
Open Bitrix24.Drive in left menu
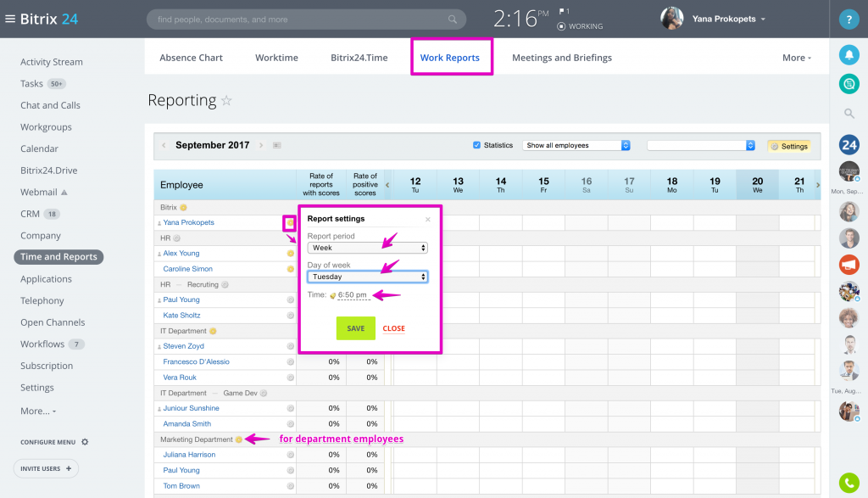click(48, 171)
